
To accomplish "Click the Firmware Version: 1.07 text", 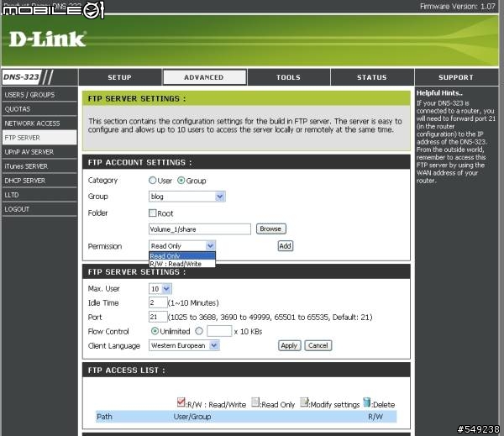I will tap(458, 6).
